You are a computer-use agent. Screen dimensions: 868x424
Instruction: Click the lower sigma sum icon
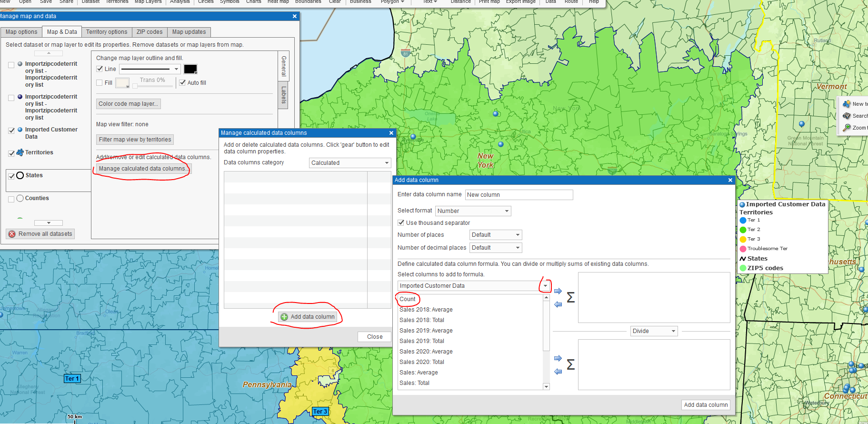click(x=571, y=365)
